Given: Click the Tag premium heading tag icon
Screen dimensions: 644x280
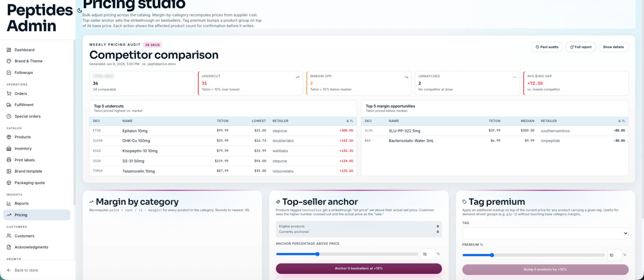Looking at the screenshot, I should click(x=464, y=202).
